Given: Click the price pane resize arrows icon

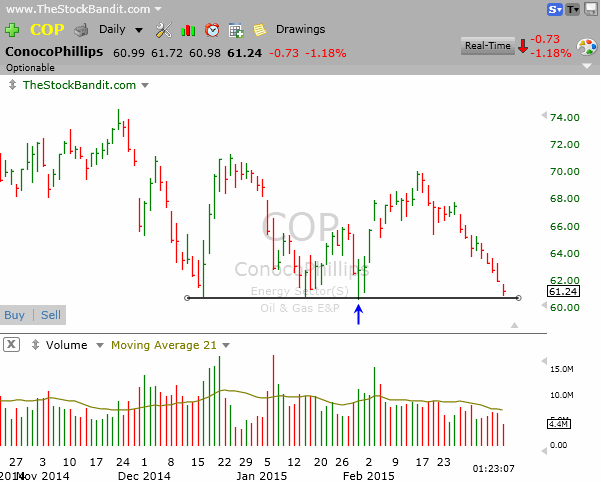Looking at the screenshot, I should 13,85.
